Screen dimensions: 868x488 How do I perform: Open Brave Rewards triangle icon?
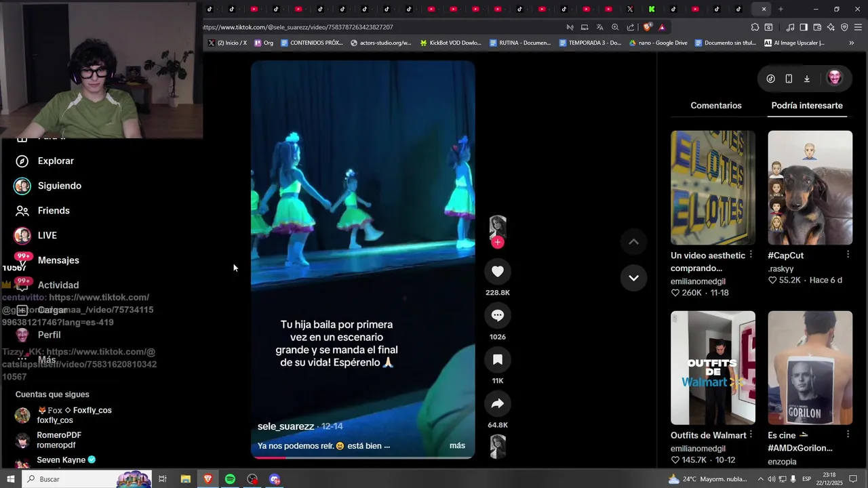(662, 27)
